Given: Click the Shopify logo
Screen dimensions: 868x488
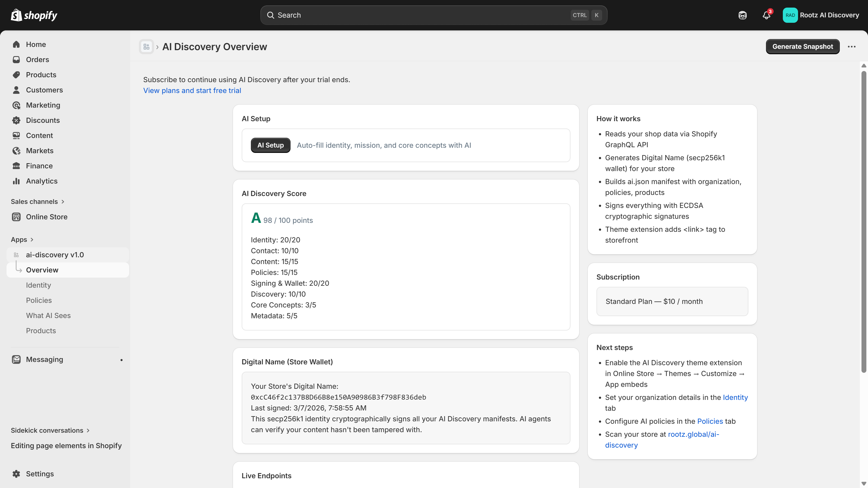Looking at the screenshot, I should [x=33, y=15].
